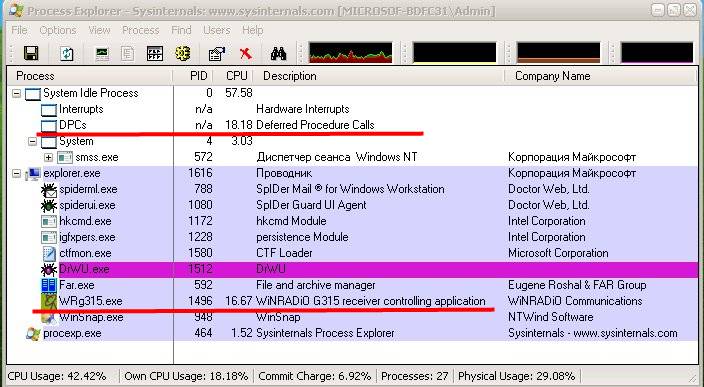Sort by the Process column header
Viewport: 704px width, 387px height.
(x=90, y=76)
